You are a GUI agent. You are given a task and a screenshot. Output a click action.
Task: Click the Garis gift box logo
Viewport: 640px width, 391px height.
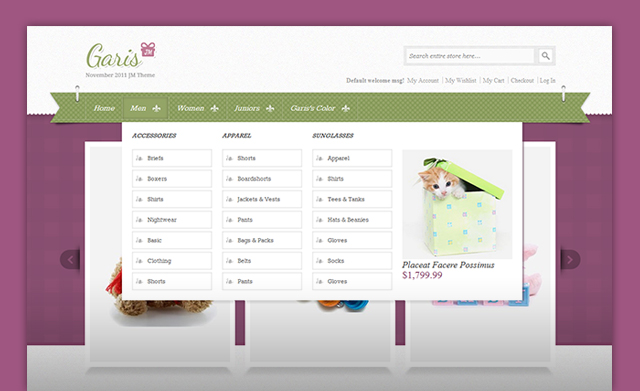pos(121,56)
